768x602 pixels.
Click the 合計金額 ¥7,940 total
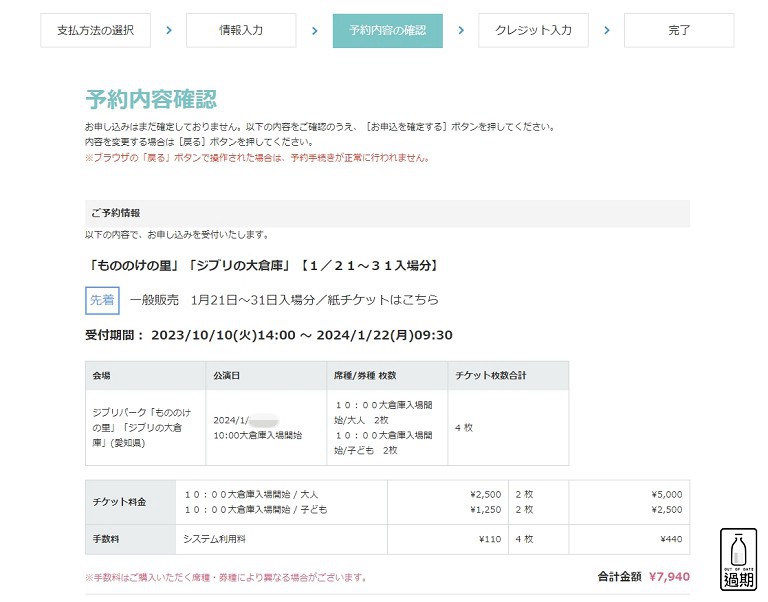click(x=644, y=577)
